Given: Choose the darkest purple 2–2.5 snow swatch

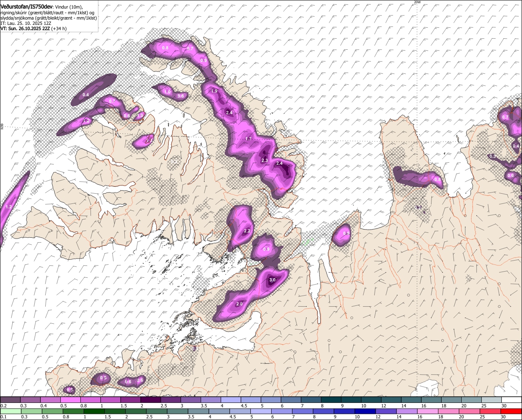Looking at the screenshot, I should click(x=150, y=400).
